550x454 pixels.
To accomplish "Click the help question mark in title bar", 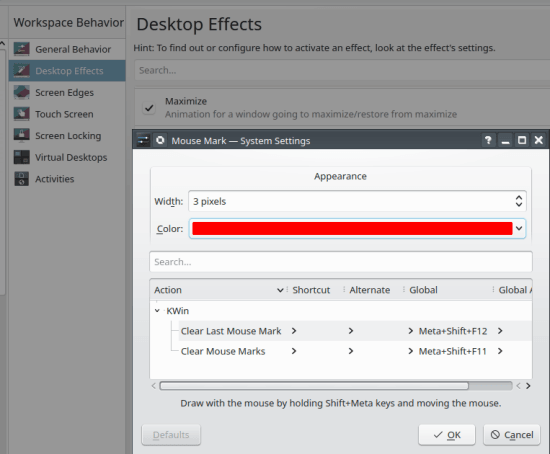I will click(x=488, y=140).
